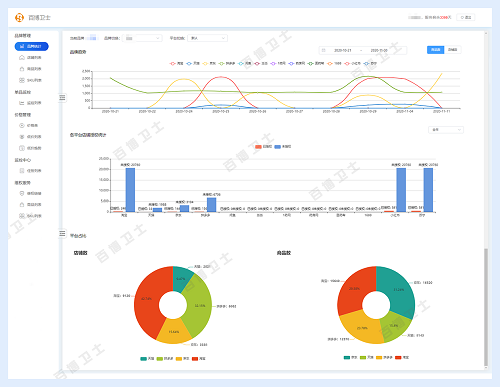500x387 pixels.
Task: Expand the dropdown above the platform bar chart
Action: pyautogui.click(x=446, y=130)
